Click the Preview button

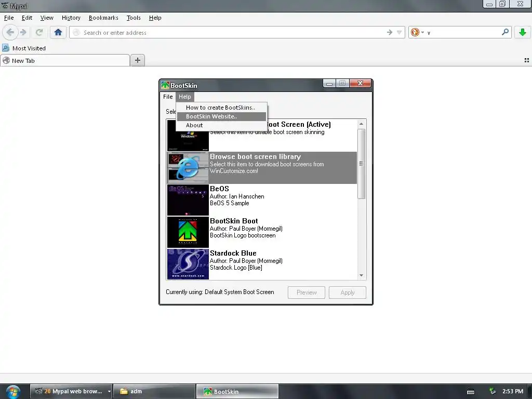click(x=307, y=292)
